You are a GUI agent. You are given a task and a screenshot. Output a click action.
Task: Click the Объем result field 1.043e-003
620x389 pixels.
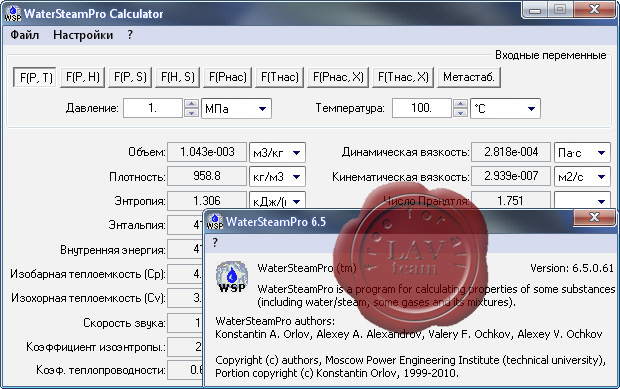(207, 152)
